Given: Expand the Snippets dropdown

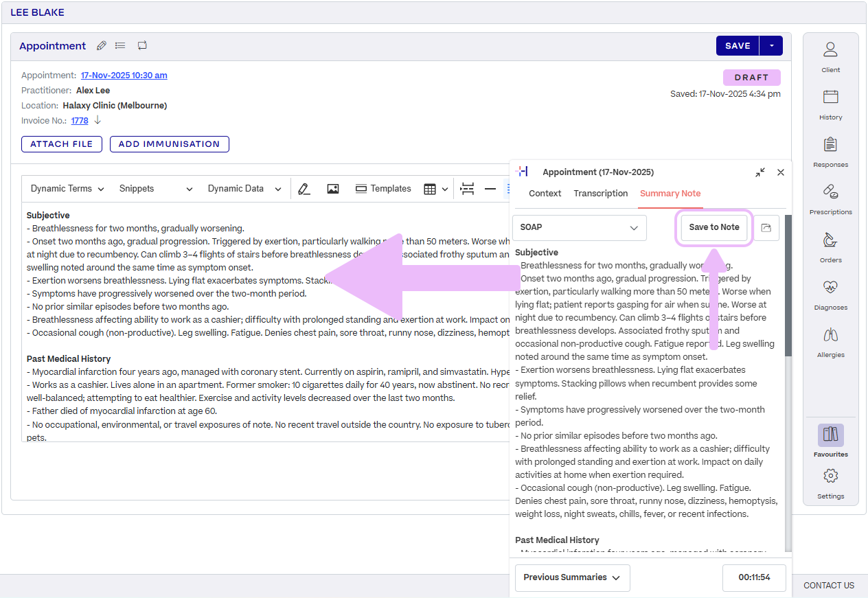Looking at the screenshot, I should [156, 189].
